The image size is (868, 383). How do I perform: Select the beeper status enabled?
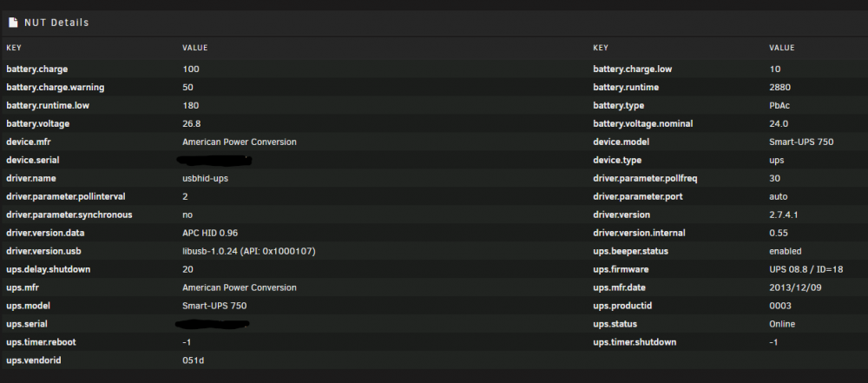click(x=785, y=251)
